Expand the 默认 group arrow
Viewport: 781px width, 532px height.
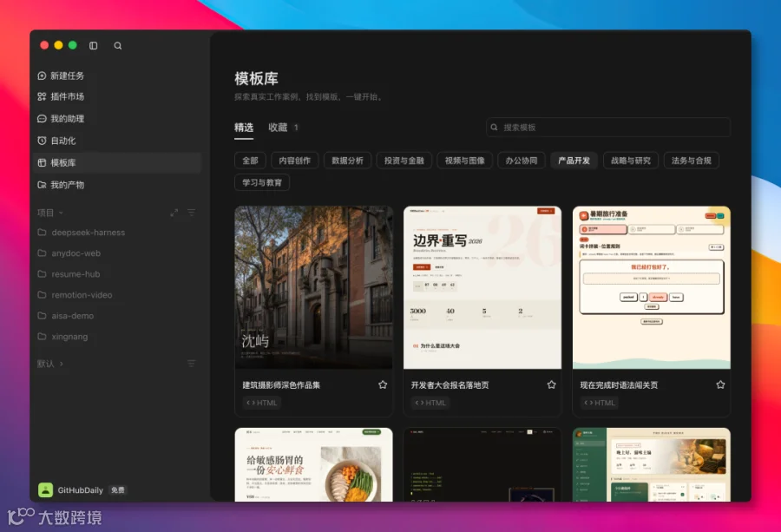click(62, 364)
